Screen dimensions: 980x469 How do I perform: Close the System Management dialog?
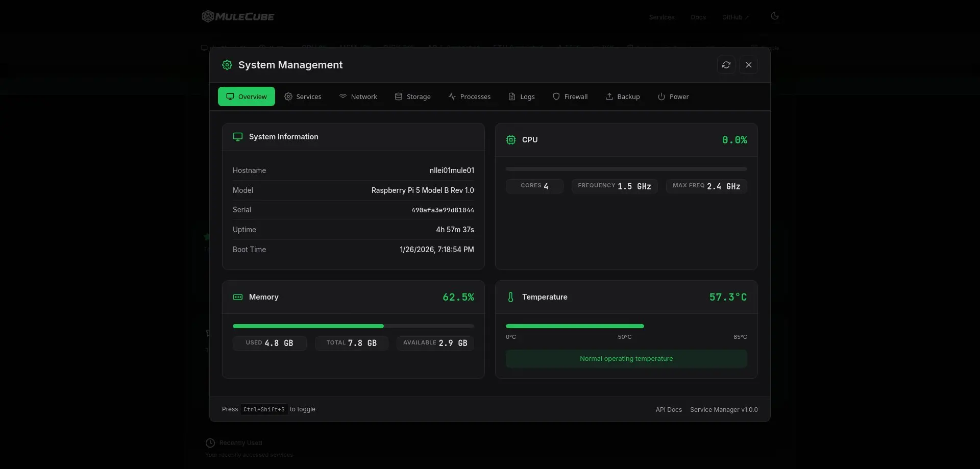coord(748,65)
